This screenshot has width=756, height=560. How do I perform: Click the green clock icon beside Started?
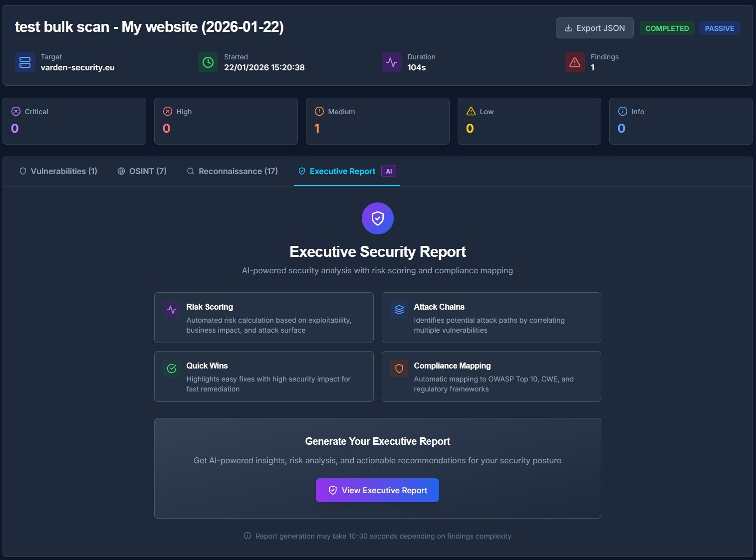[x=208, y=62]
